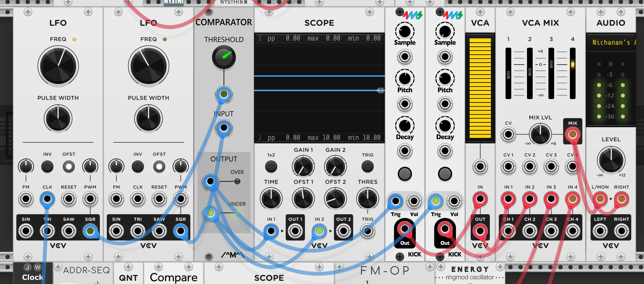
Task: Click first LFO PULSE WIDTH knob
Action: coord(58,119)
